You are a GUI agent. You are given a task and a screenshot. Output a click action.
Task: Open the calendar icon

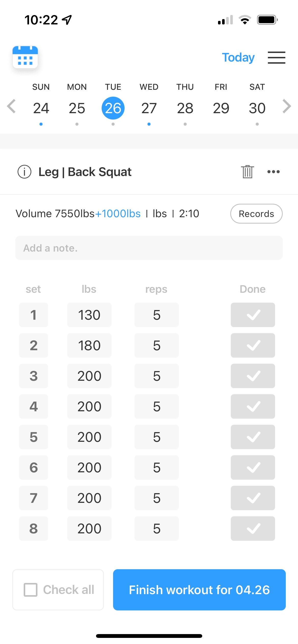click(25, 57)
